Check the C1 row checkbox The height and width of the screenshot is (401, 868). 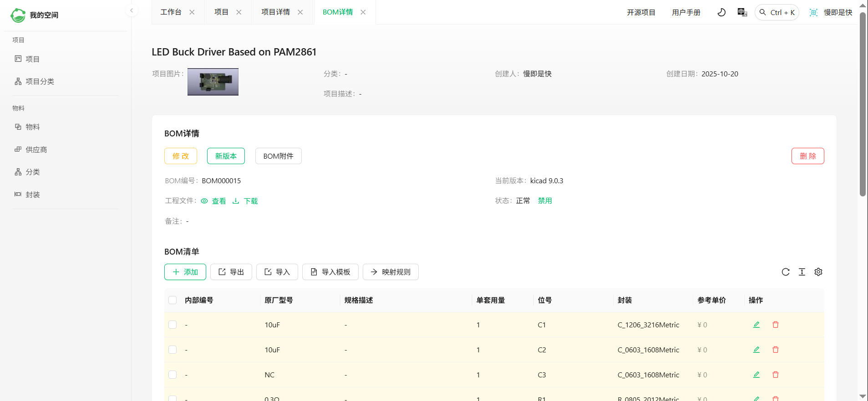[173, 325]
